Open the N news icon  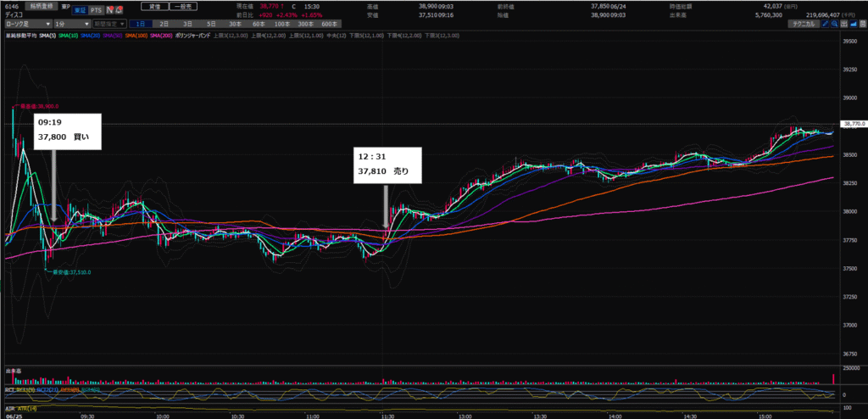click(x=109, y=10)
